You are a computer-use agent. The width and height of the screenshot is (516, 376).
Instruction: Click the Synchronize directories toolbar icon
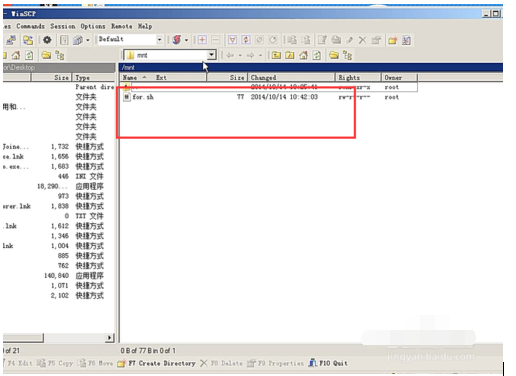(28, 40)
